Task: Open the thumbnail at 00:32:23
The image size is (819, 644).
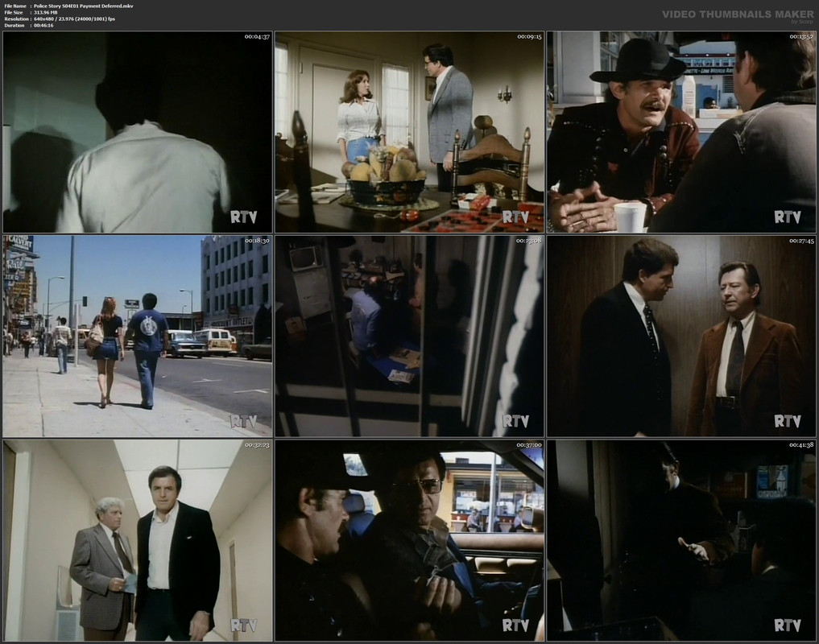Action: click(138, 540)
